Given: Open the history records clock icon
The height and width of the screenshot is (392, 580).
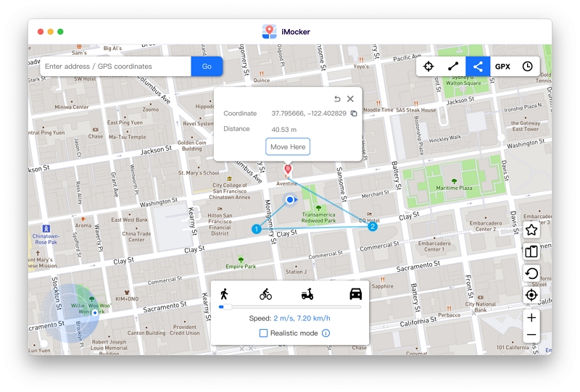Looking at the screenshot, I should pos(528,67).
